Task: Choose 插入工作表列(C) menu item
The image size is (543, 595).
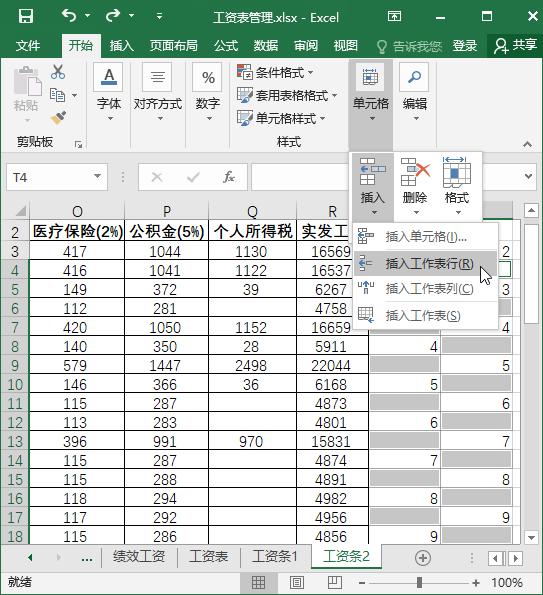Action: click(425, 289)
